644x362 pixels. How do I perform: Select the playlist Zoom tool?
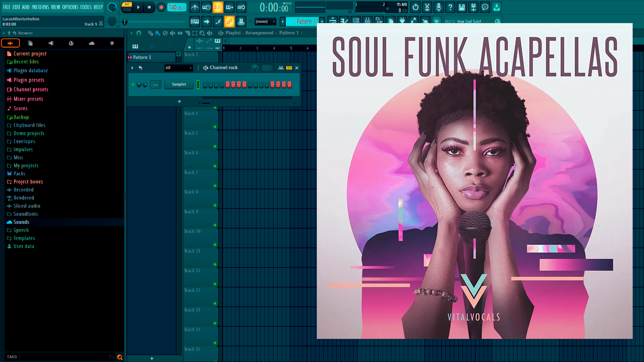click(202, 33)
